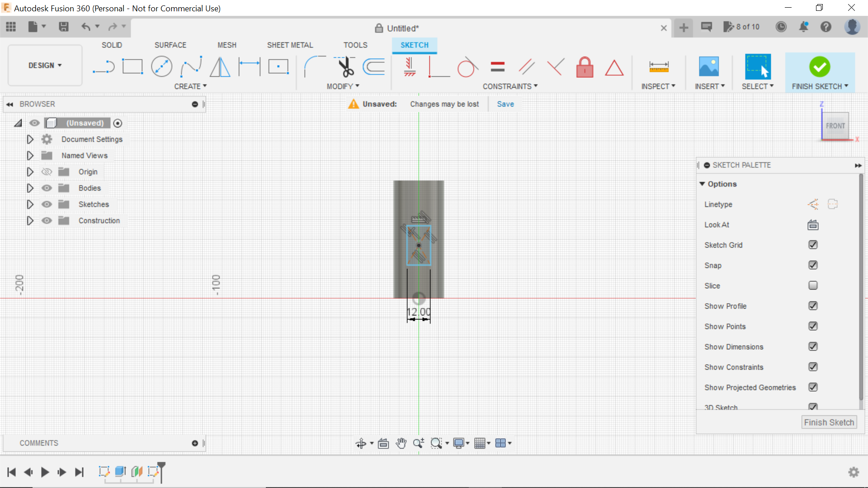
Task: Apply the Fix/UnFix constraint lock
Action: click(x=585, y=66)
